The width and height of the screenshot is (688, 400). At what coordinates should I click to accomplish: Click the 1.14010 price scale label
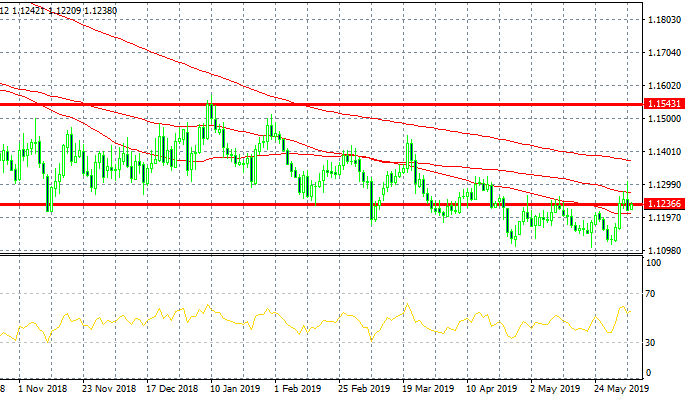pos(663,152)
